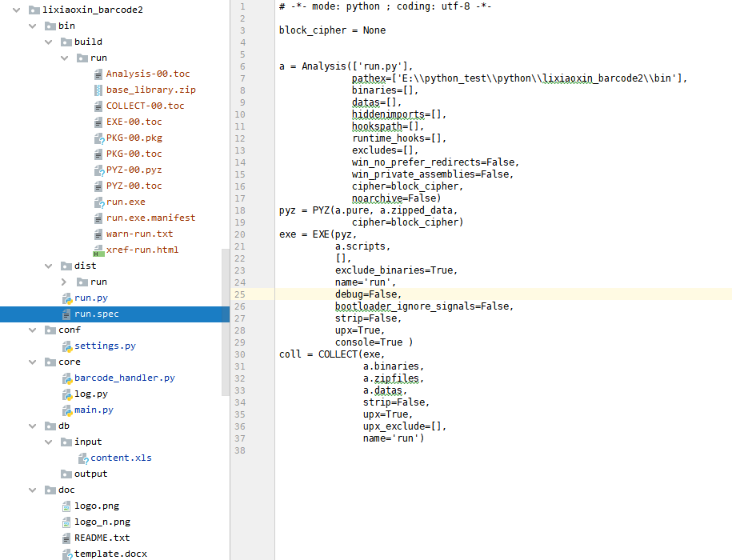Click the output folder icon

pos(66,474)
